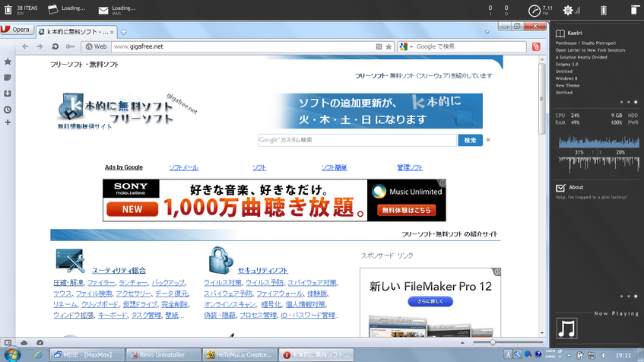Open the ウイルス対策 link
644x362 pixels.
[x=223, y=283]
